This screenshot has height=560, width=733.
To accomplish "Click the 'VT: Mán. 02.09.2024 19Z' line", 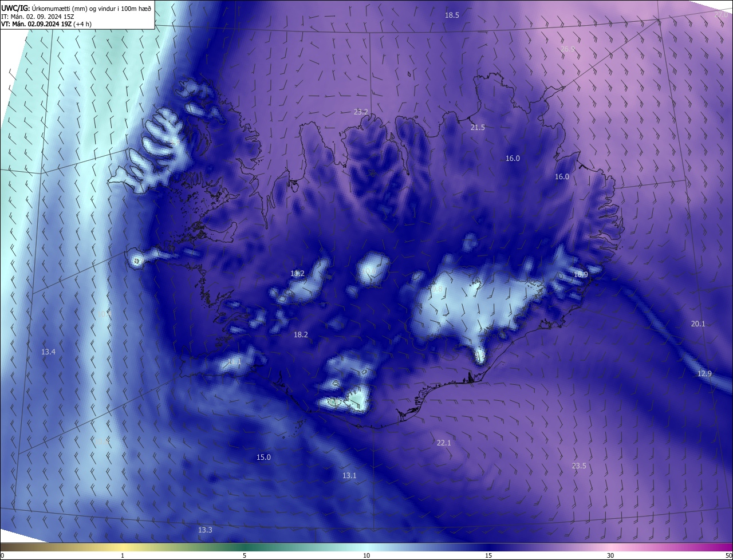I will coord(46,24).
